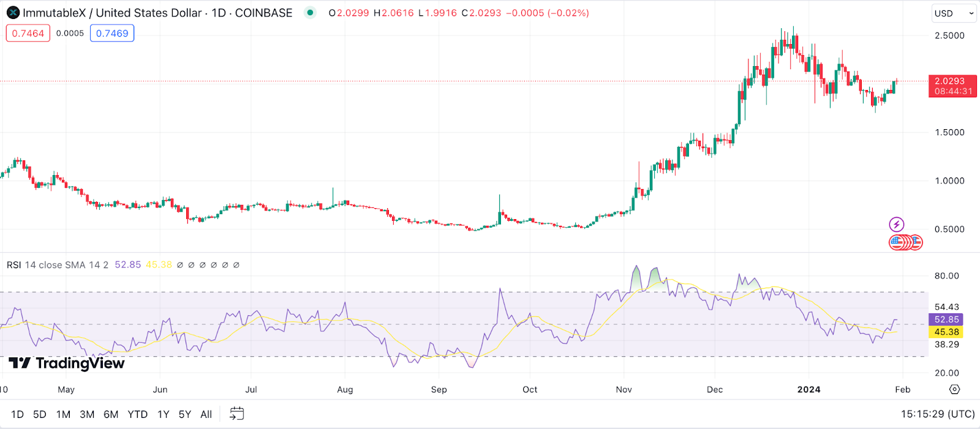The width and height of the screenshot is (980, 429).
Task: Select the 3M time range
Action: point(87,414)
